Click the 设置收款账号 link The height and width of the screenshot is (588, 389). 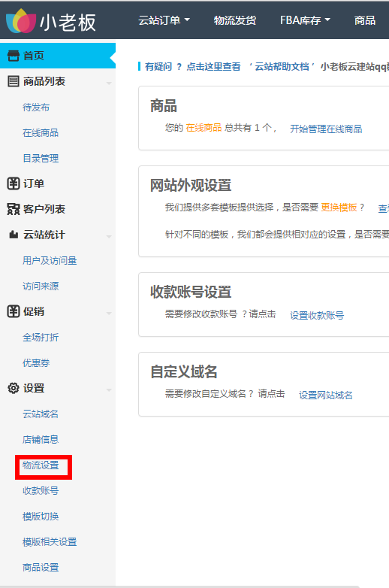click(x=317, y=315)
